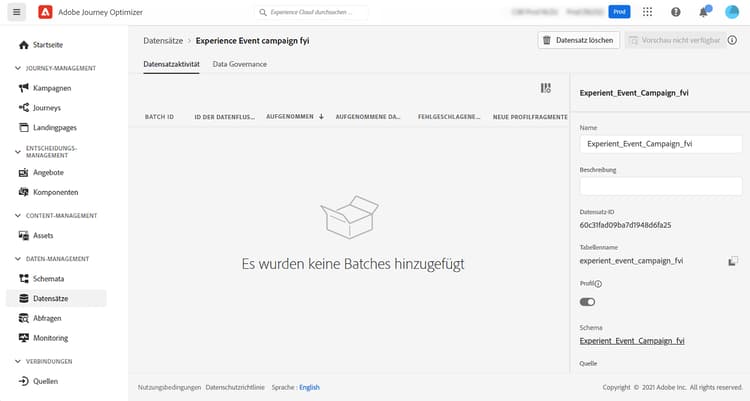Collapse the Content-Management section
Image resolution: width=750 pixels, height=401 pixels.
pyautogui.click(x=18, y=216)
